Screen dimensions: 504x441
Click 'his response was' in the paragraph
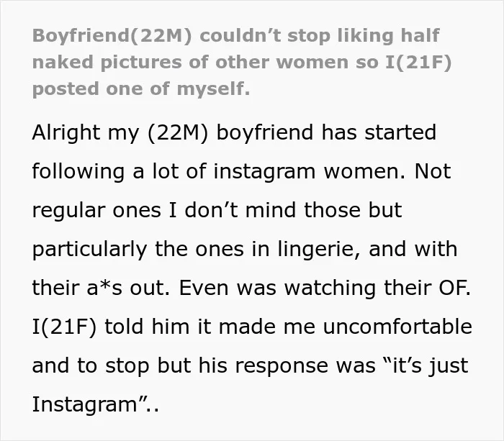pyautogui.click(x=287, y=365)
